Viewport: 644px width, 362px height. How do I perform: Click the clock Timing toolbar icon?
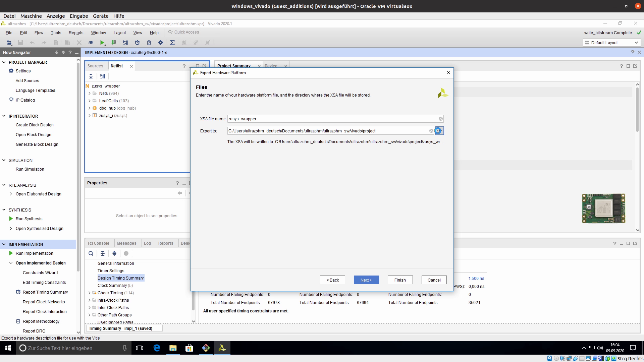click(137, 43)
